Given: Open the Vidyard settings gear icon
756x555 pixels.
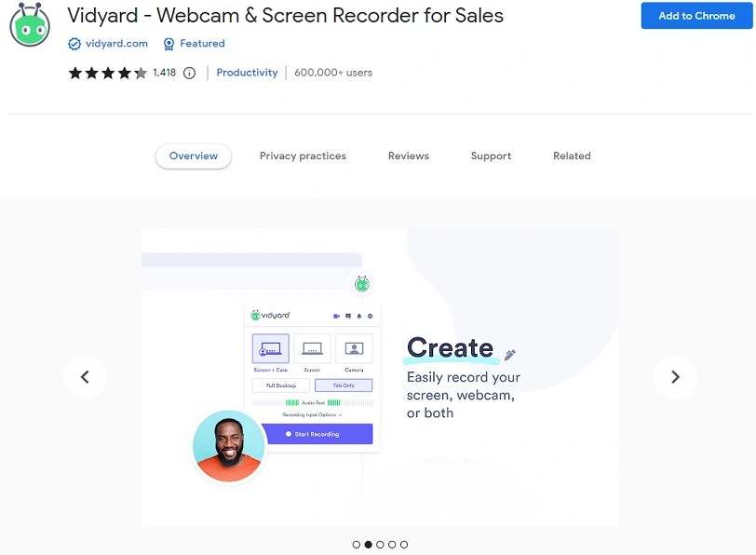Looking at the screenshot, I should 370,316.
